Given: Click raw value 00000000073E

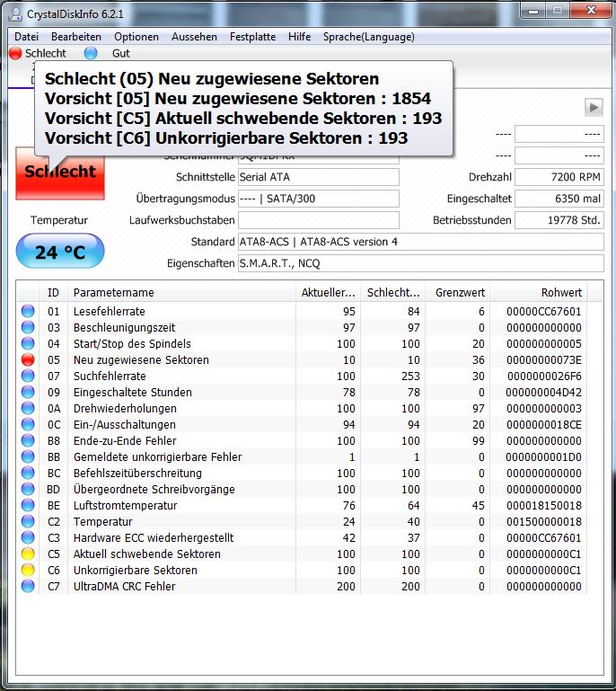Looking at the screenshot, I should click(544, 360).
